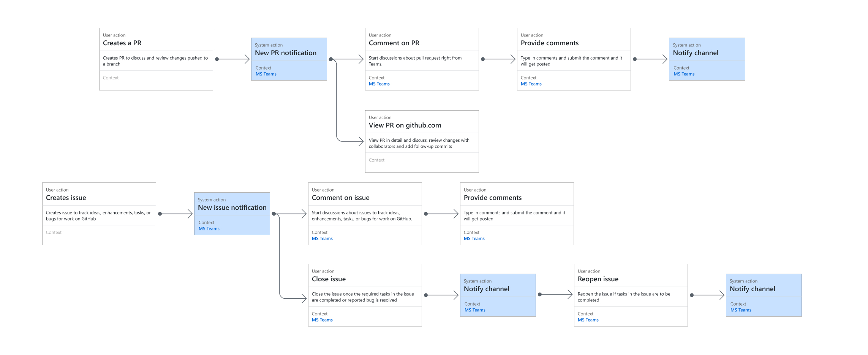Click MS Teams link under Comment on issue
The height and width of the screenshot is (355, 868).
tap(322, 238)
